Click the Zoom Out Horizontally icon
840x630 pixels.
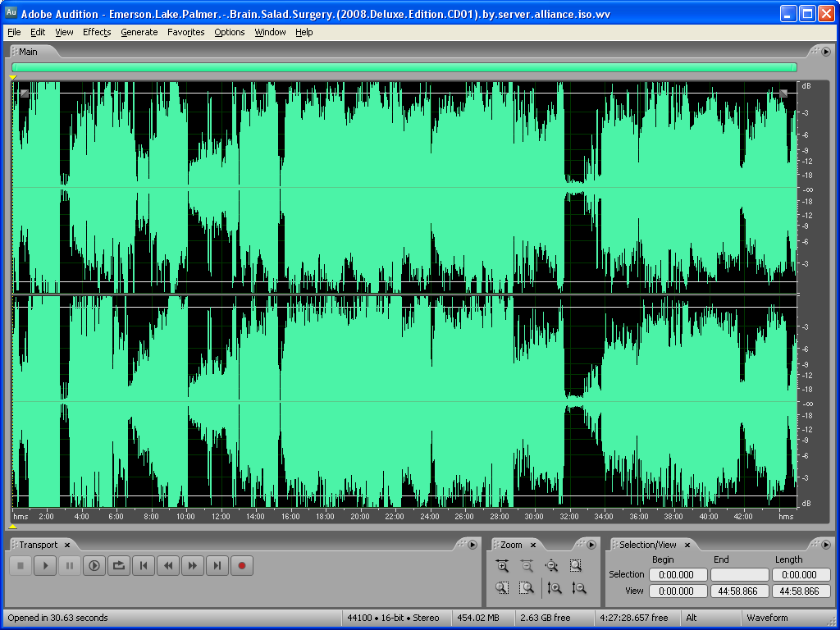[x=527, y=566]
